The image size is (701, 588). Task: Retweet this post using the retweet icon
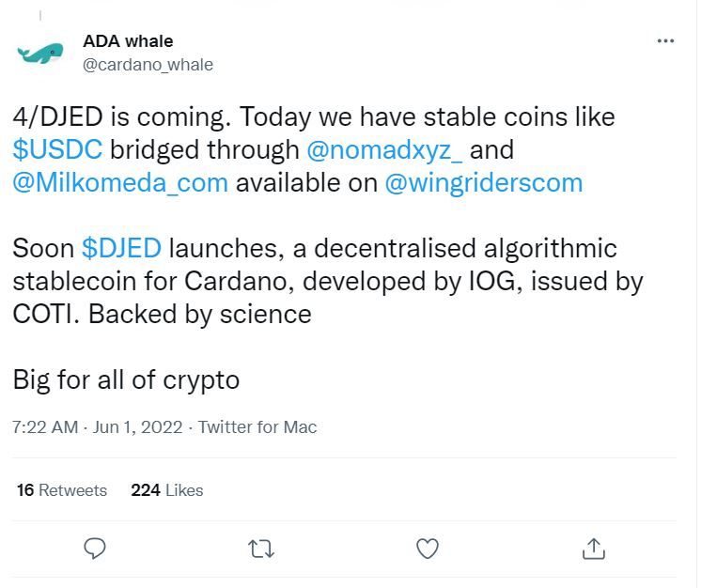click(261, 549)
